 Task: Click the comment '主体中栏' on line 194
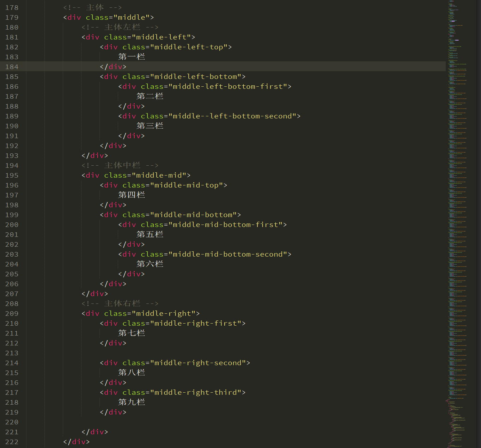pos(122,165)
